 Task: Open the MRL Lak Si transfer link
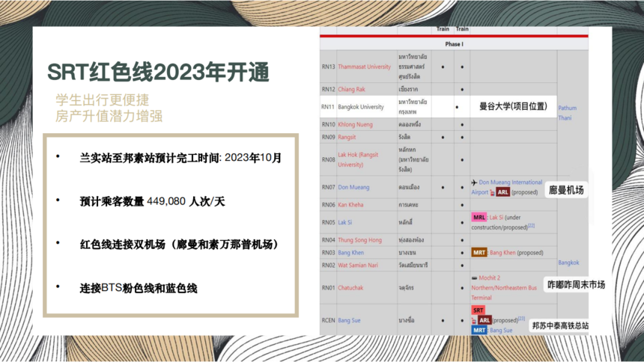tap(496, 218)
